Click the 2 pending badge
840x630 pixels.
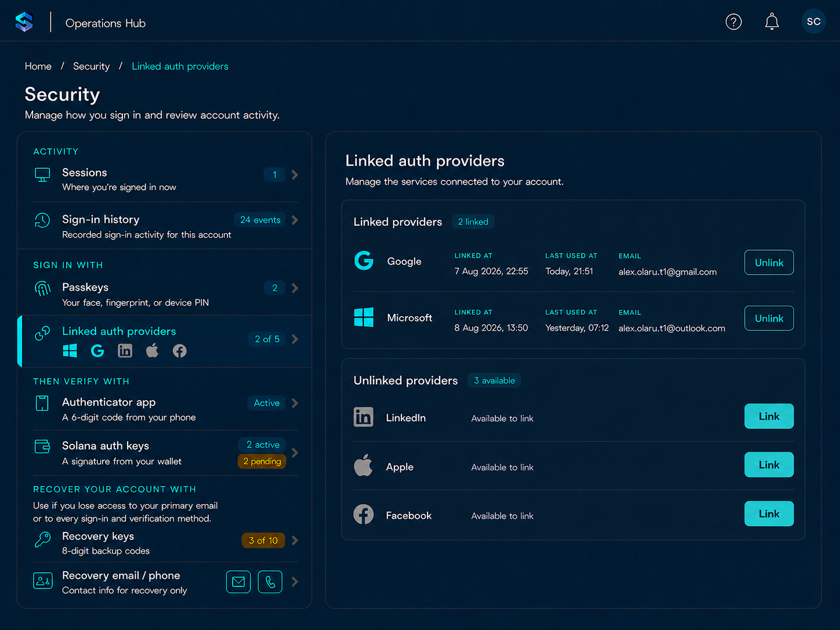(x=262, y=461)
